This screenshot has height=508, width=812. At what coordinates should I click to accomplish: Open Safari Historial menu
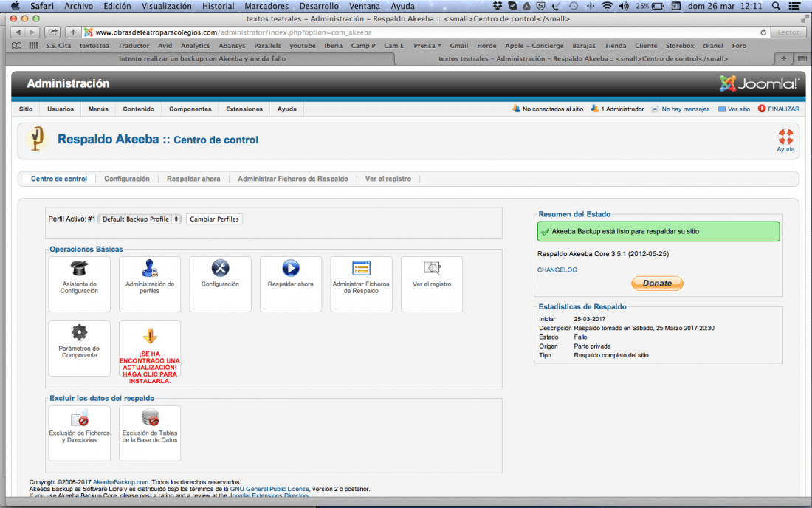point(218,6)
